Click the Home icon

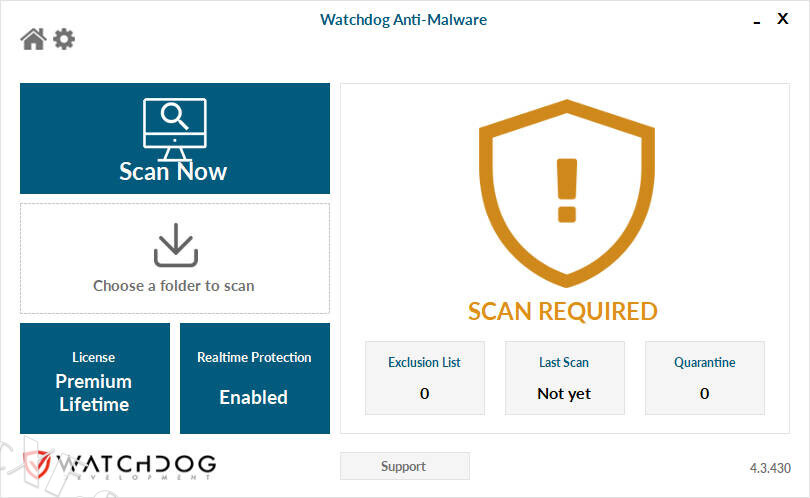tap(33, 39)
